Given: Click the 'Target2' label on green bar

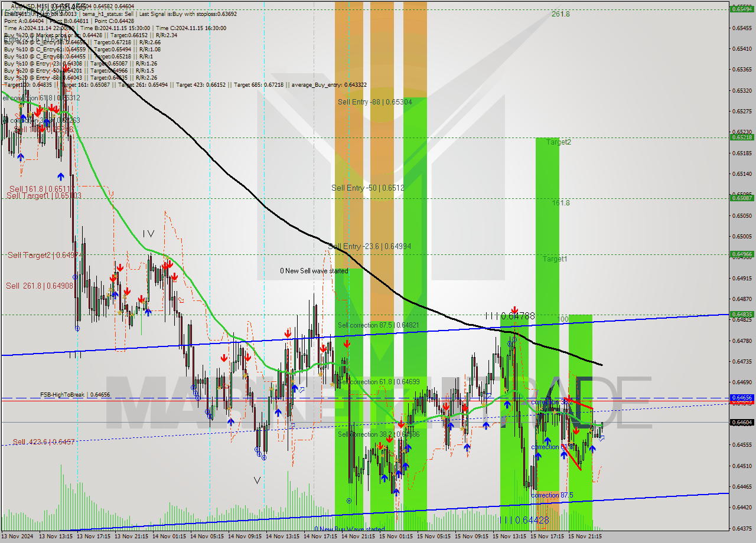Looking at the screenshot, I should point(558,142).
